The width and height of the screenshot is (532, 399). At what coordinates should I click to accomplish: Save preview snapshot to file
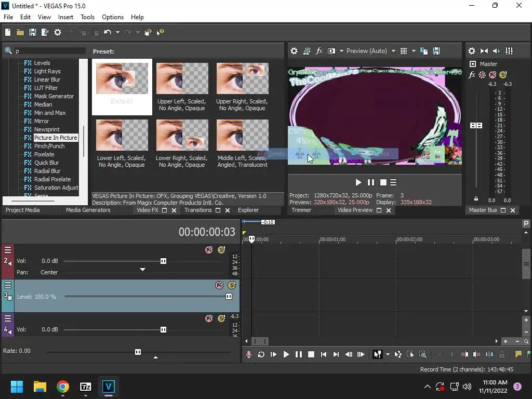pyautogui.click(x=436, y=51)
